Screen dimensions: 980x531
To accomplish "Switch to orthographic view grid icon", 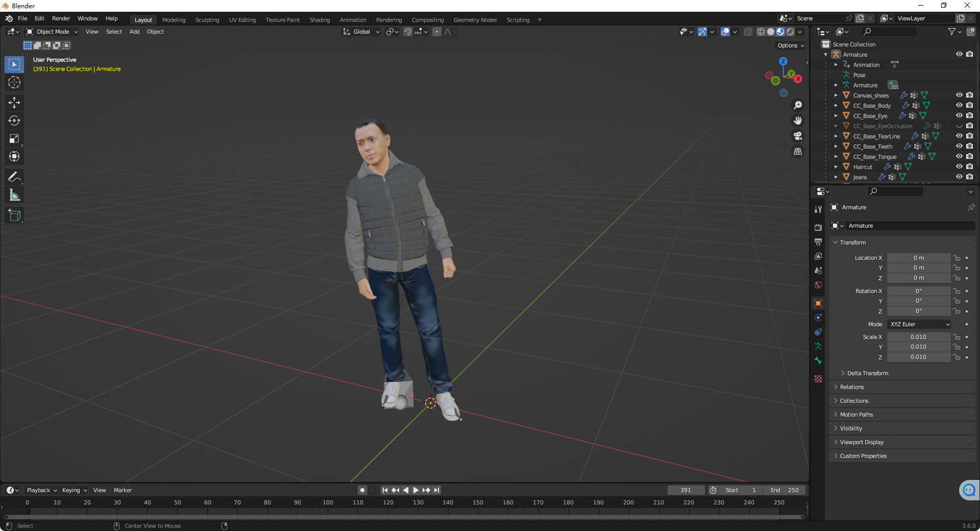I will [798, 152].
